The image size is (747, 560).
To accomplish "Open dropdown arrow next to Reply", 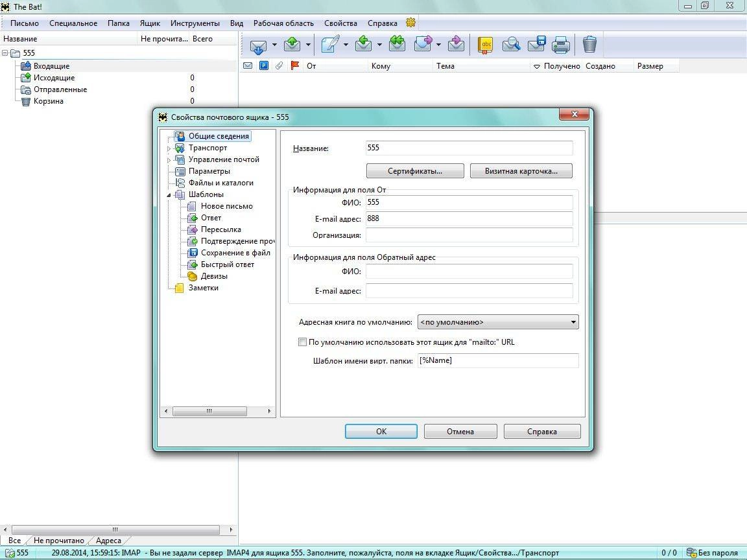I will tap(380, 45).
